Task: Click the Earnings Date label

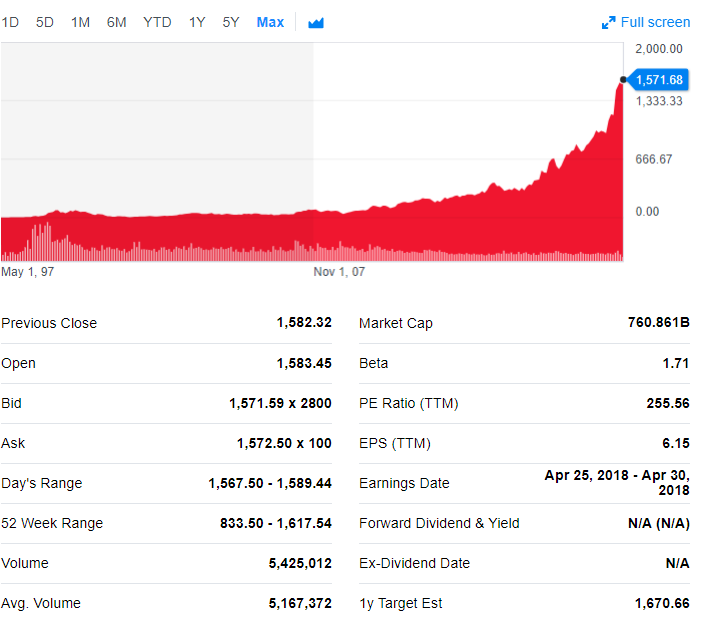Action: [x=404, y=483]
